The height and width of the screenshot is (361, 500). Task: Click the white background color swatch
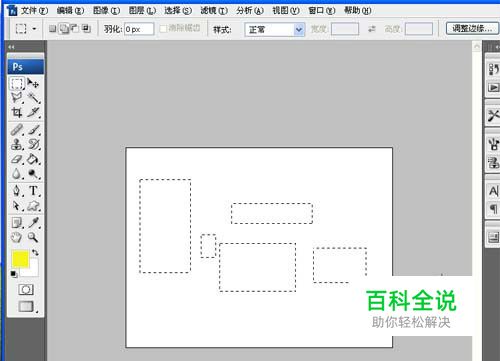click(x=34, y=272)
